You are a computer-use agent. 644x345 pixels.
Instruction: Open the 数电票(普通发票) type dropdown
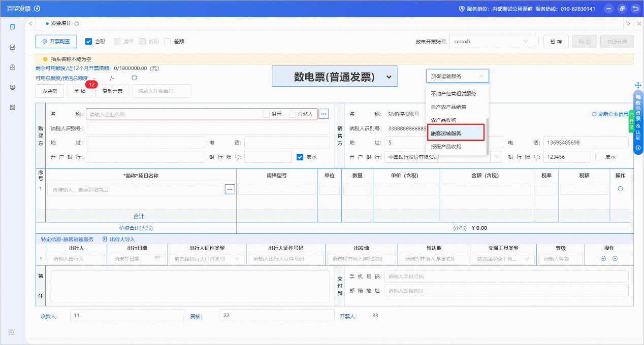point(335,76)
